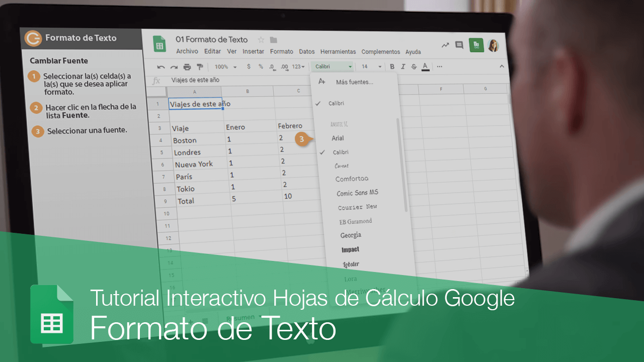Decrease decimal places icon
This screenshot has width=644, height=362.
click(x=272, y=66)
